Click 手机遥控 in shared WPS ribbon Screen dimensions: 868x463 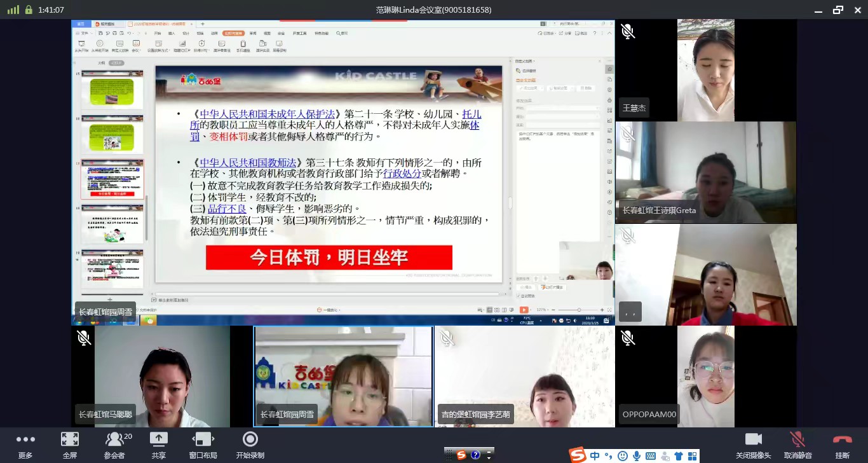coord(243,46)
